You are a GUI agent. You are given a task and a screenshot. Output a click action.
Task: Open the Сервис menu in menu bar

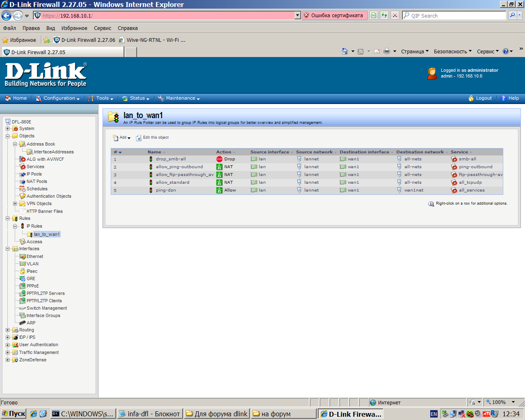click(103, 28)
